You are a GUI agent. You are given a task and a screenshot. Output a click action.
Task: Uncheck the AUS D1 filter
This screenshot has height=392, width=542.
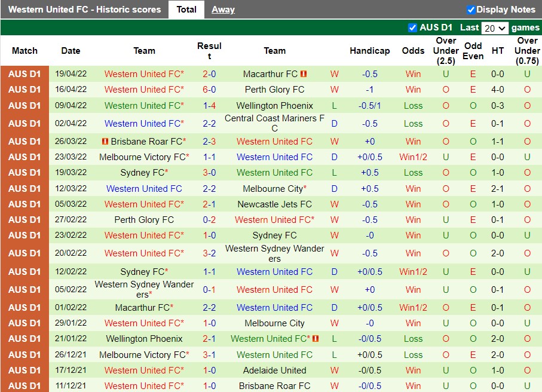click(x=412, y=27)
